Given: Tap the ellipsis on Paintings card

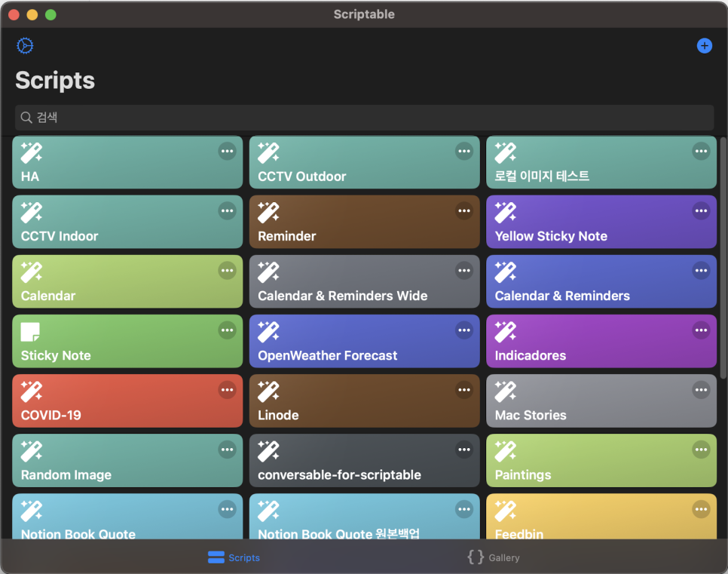Looking at the screenshot, I should [x=701, y=450].
